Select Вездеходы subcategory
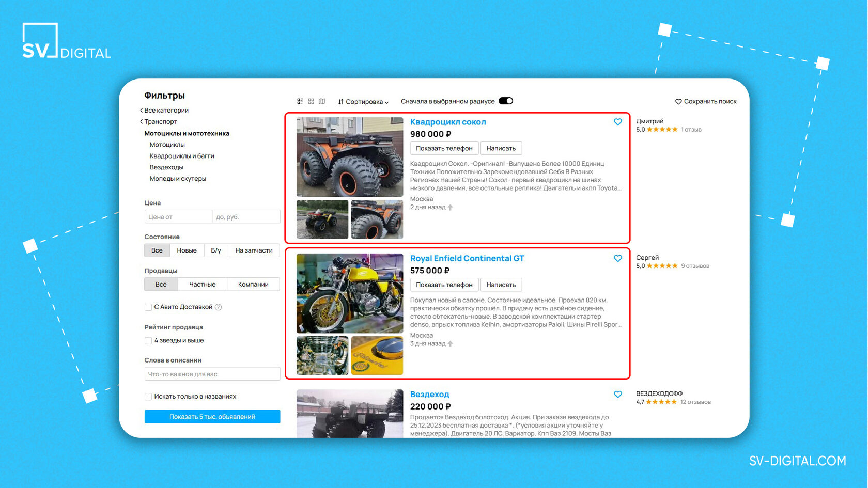 [166, 167]
